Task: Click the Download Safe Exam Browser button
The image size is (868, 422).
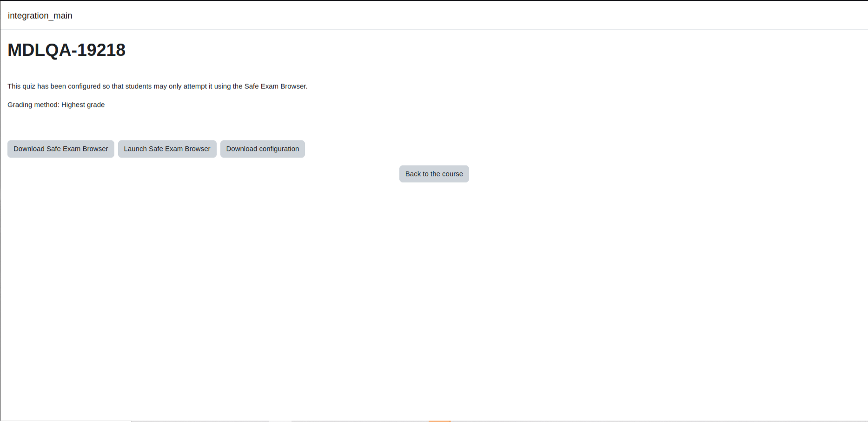Action: coord(61,149)
